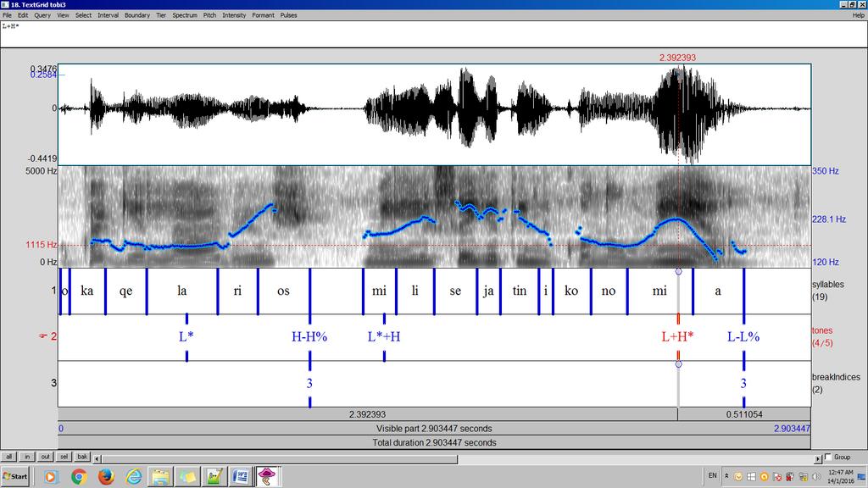
Task: Open the Windows Start button
Action: (15, 476)
